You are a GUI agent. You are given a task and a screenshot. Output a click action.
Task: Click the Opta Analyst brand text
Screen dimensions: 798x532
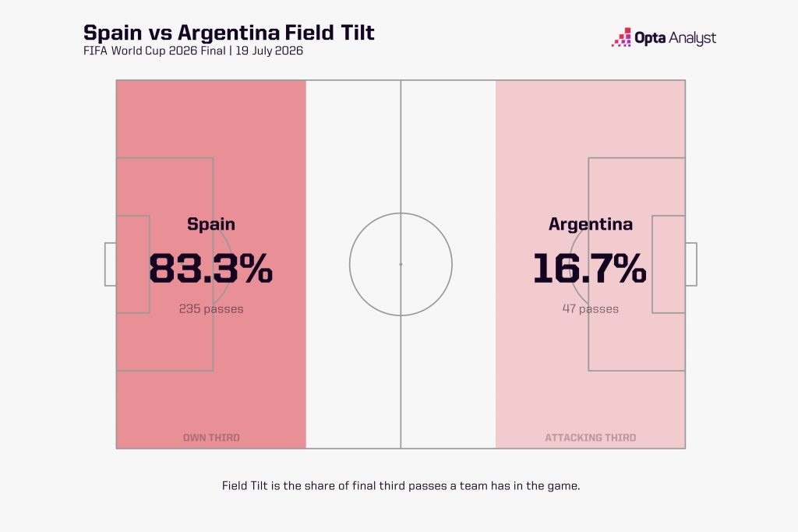(676, 38)
